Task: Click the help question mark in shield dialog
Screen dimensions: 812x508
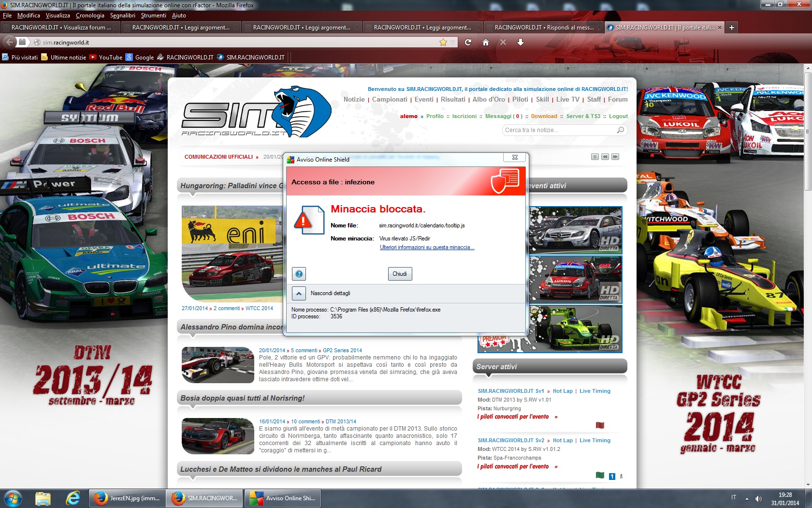Action: tap(299, 274)
